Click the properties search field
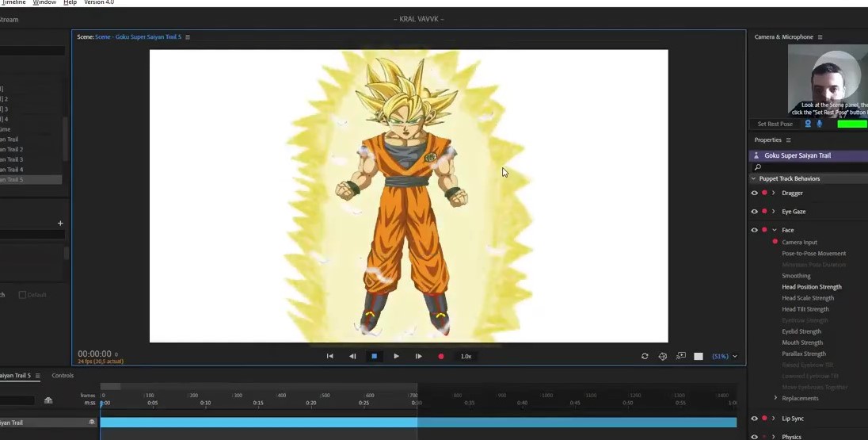The height and width of the screenshot is (440, 868). click(809, 167)
